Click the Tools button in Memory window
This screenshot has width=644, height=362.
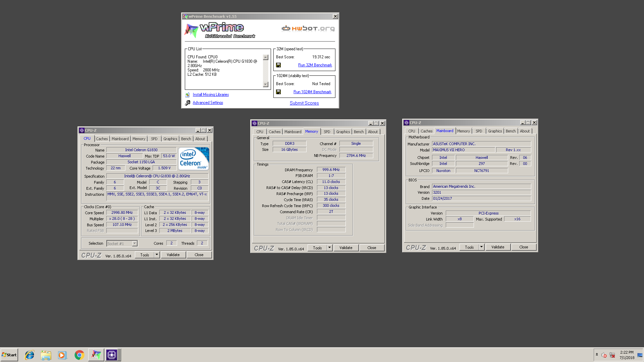pos(317,248)
